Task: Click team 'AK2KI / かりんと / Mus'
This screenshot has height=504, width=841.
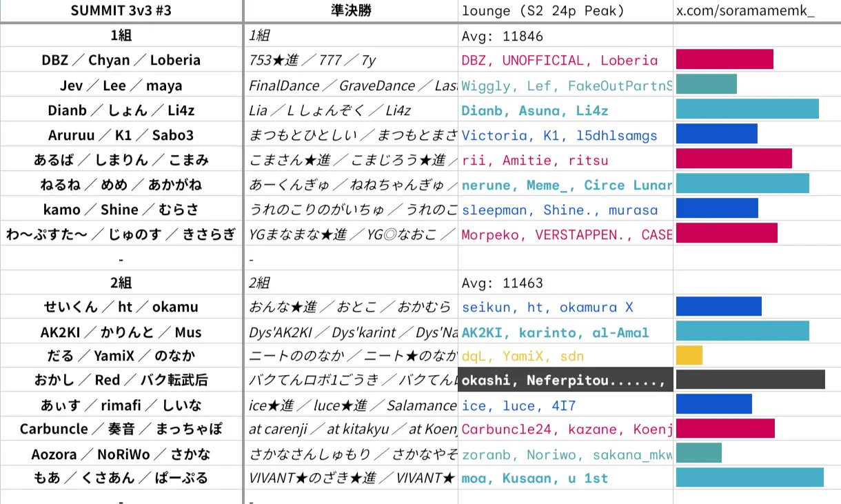Action: [121, 332]
